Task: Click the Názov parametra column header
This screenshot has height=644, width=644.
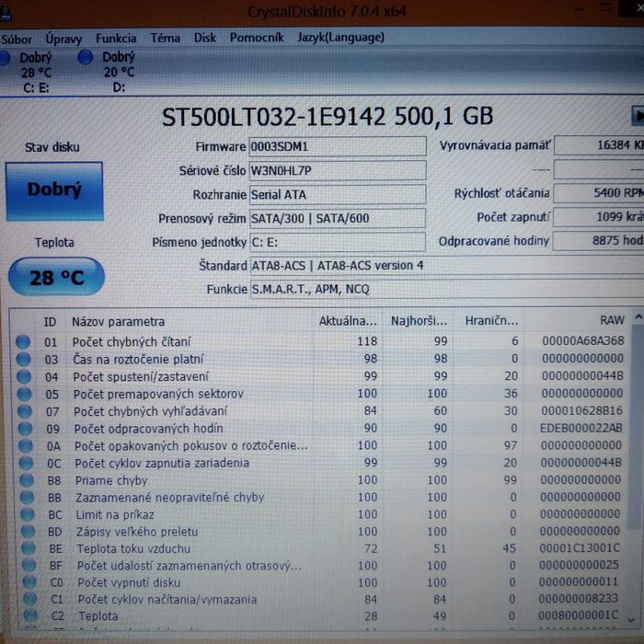Action: tap(119, 322)
